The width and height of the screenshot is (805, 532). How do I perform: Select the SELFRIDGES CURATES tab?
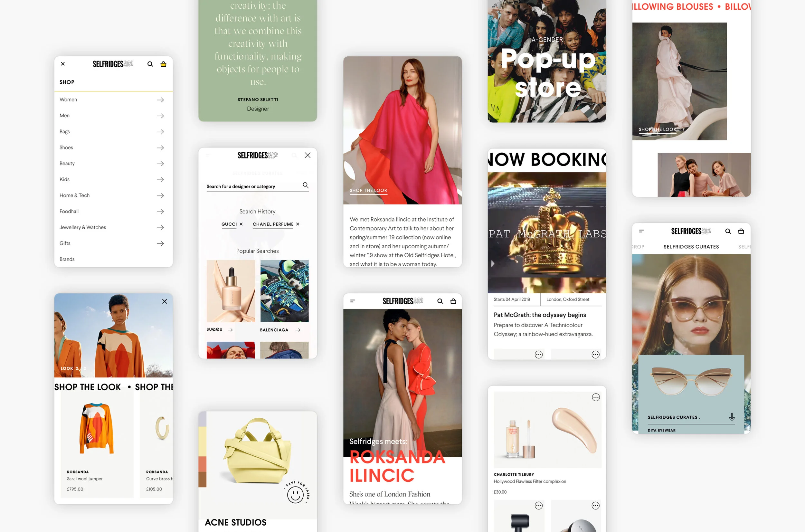(691, 247)
